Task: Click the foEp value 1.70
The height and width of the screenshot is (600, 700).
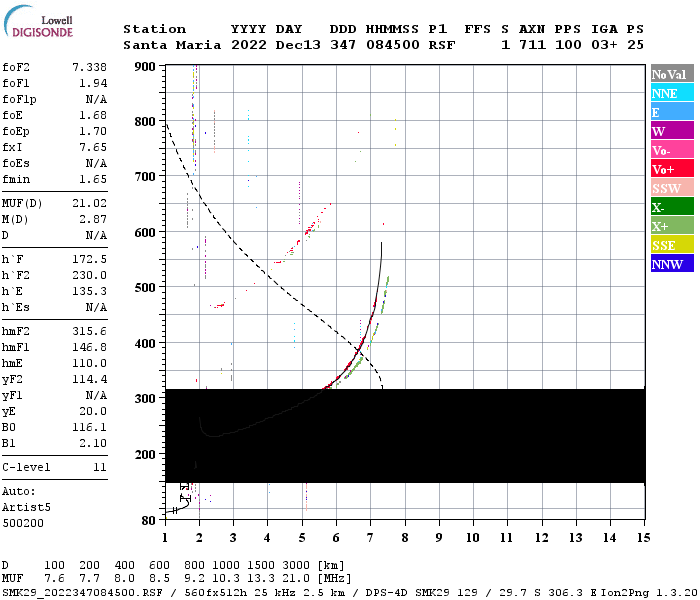Action: (93, 131)
